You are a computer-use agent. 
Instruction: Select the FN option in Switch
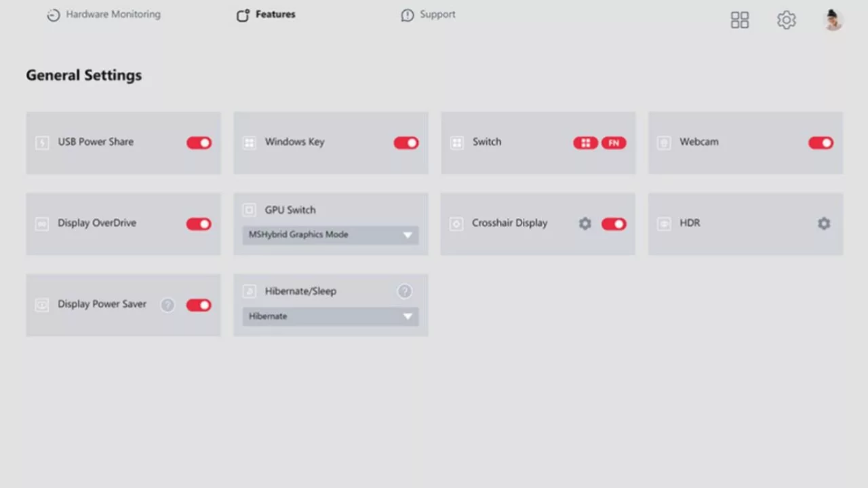[x=614, y=143]
